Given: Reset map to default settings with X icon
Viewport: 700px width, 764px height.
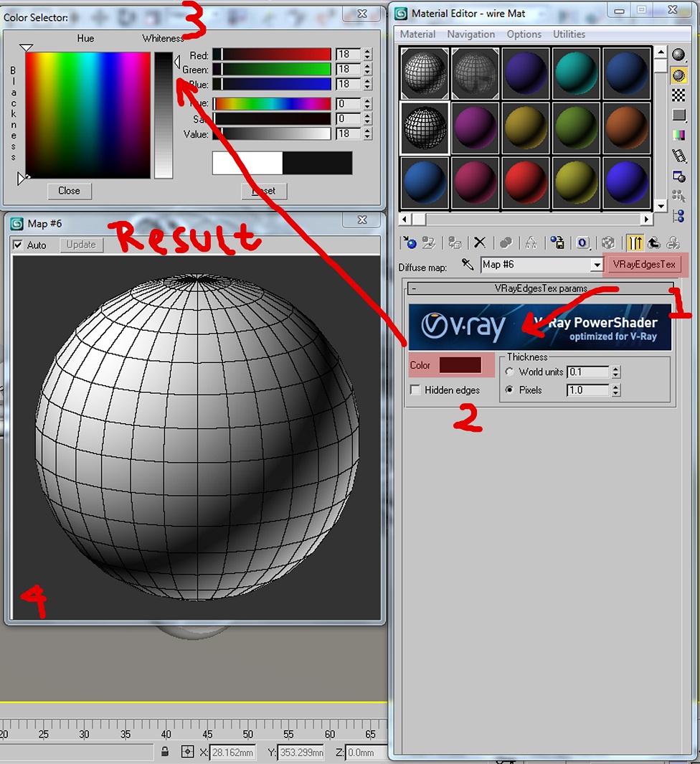Looking at the screenshot, I should coord(478,242).
